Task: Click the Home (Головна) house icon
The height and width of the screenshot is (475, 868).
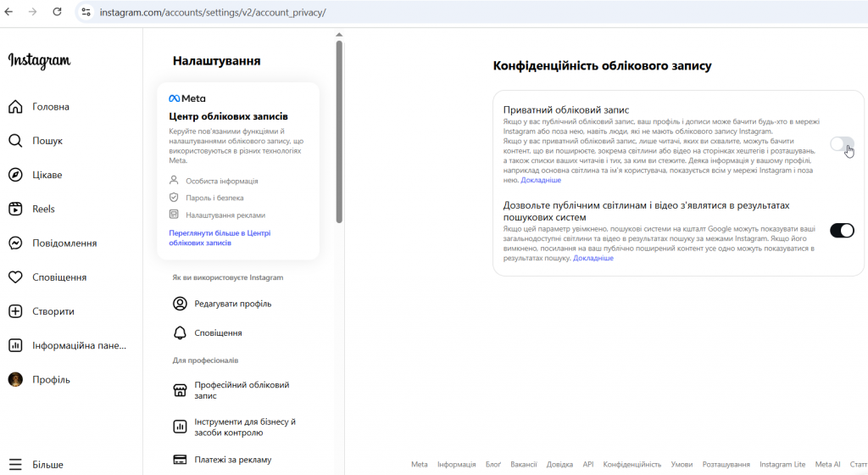Action: tap(15, 107)
